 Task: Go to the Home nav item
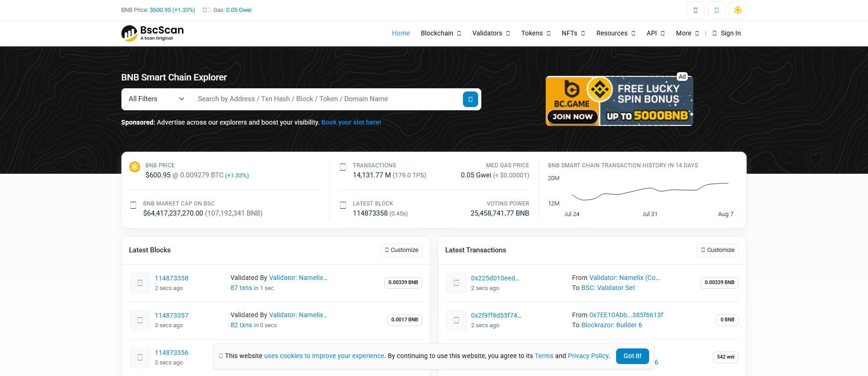[x=401, y=33]
